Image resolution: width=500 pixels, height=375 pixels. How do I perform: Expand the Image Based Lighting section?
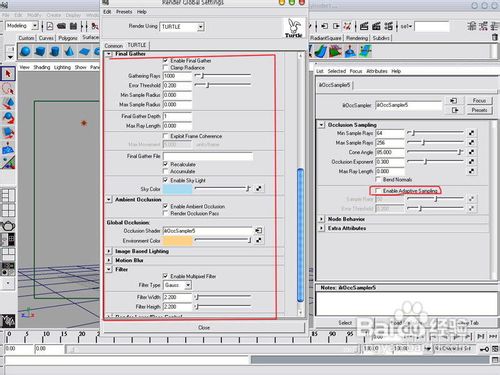coord(109,251)
